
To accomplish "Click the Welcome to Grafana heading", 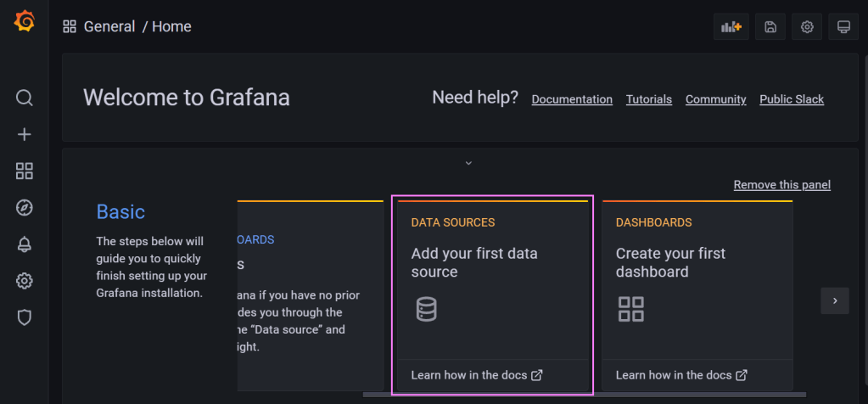I will tap(187, 98).
